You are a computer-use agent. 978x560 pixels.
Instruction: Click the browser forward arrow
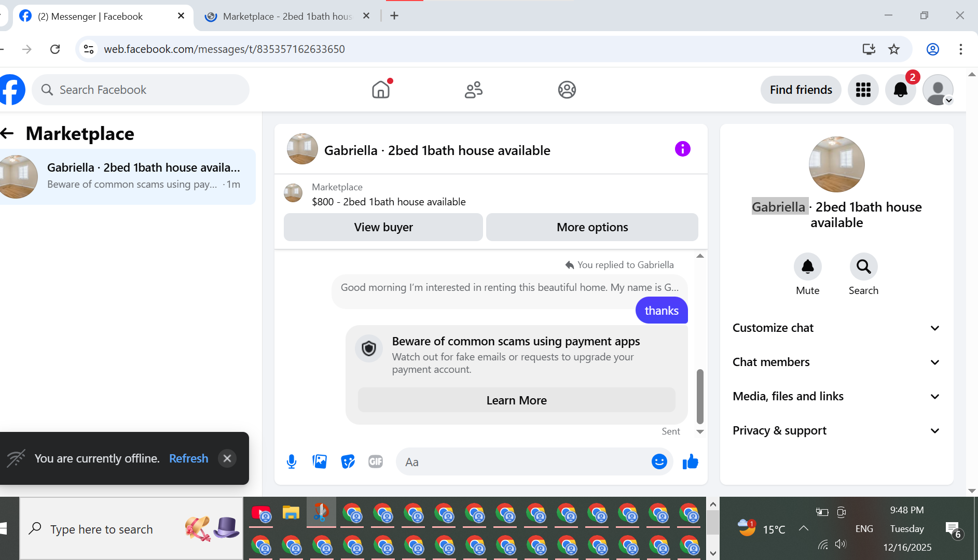tap(27, 49)
